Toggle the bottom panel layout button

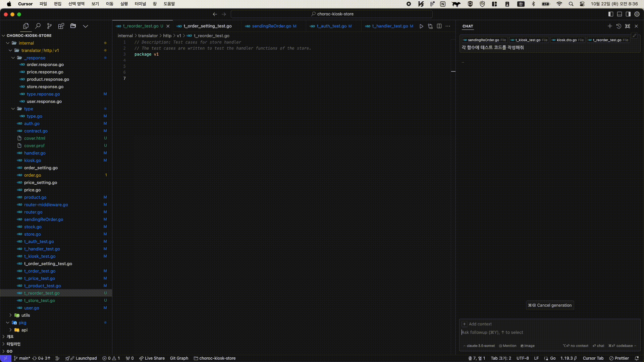point(620,14)
